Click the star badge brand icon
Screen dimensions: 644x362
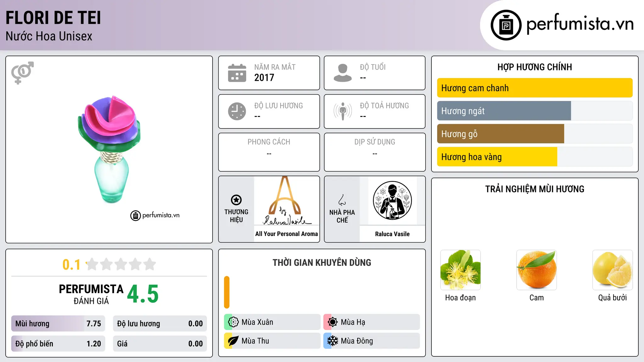[x=236, y=200]
